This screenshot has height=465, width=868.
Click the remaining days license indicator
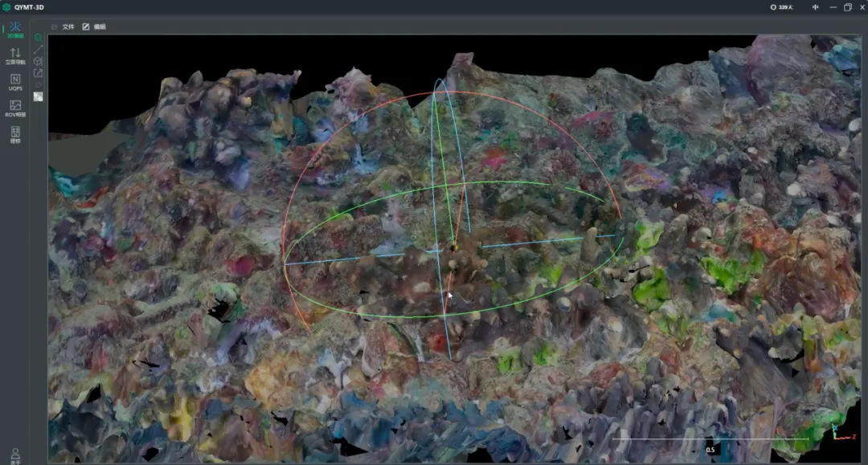(x=782, y=7)
